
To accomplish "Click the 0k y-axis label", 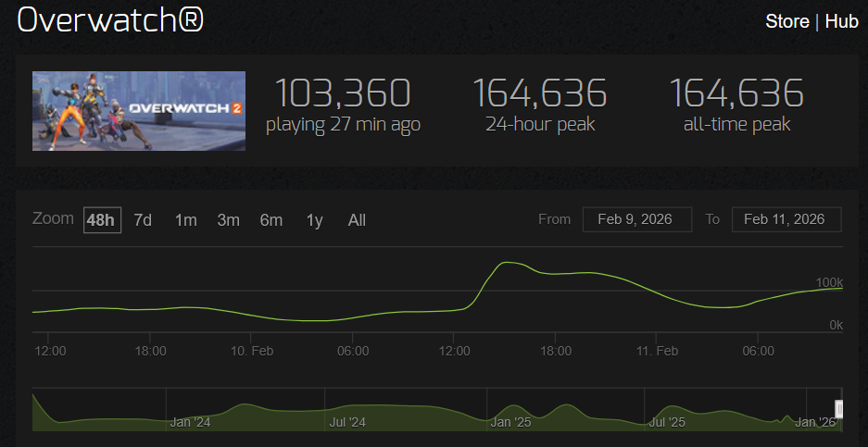I will [836, 325].
